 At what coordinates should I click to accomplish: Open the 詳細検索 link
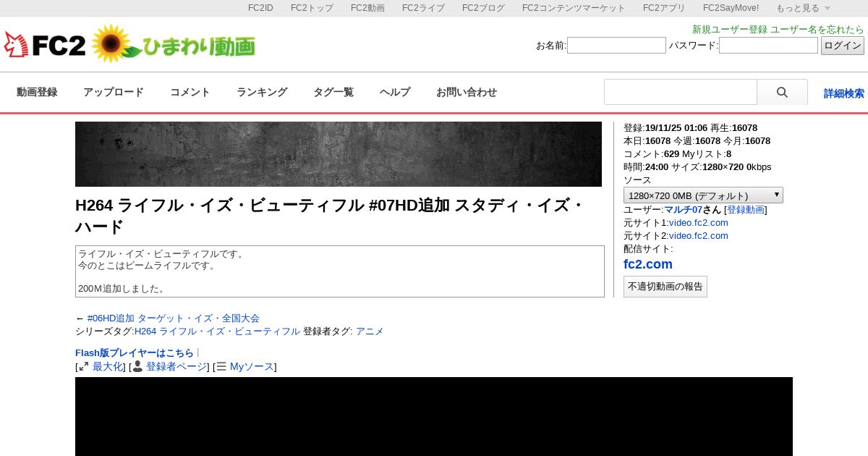click(x=844, y=93)
